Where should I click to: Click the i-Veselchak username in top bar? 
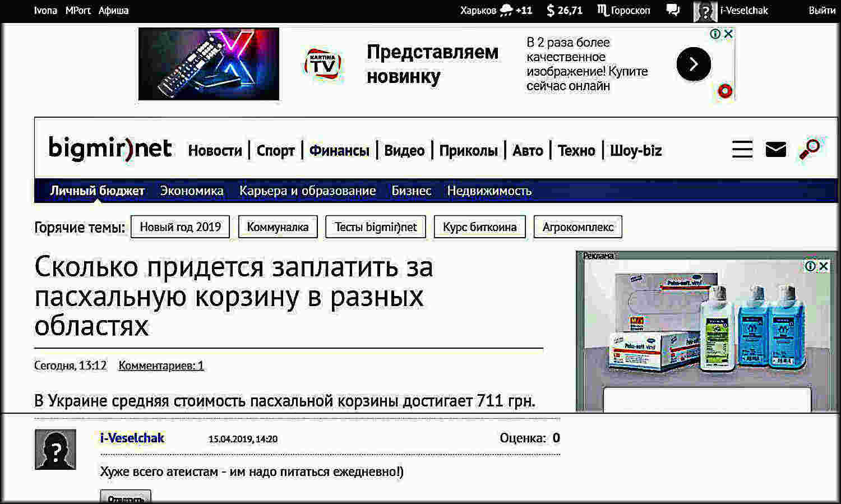pyautogui.click(x=744, y=10)
